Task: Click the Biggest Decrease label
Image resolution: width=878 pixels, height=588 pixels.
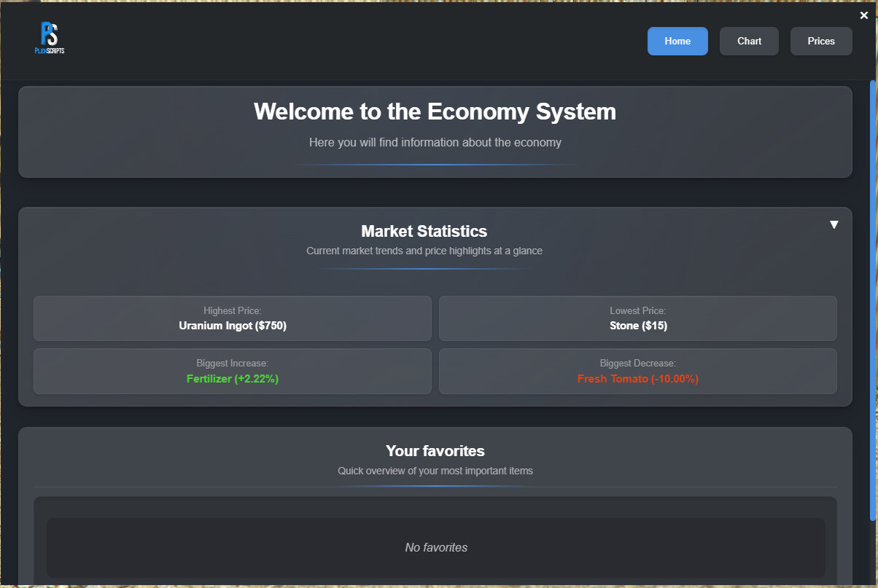Action: 637,363
